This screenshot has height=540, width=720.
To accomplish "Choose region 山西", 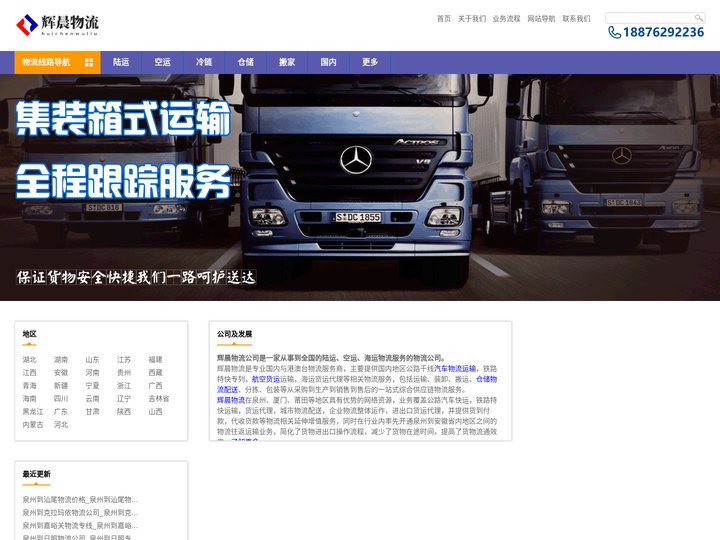I will 155,411.
